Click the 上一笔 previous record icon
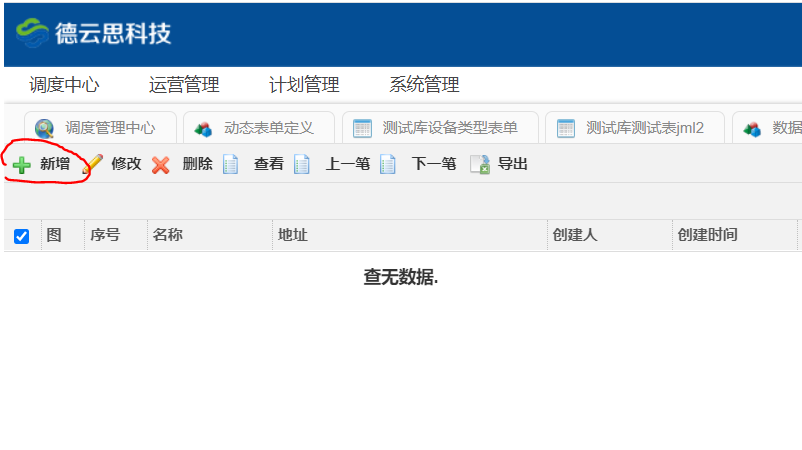This screenshot has height=450, width=802. coord(303,165)
